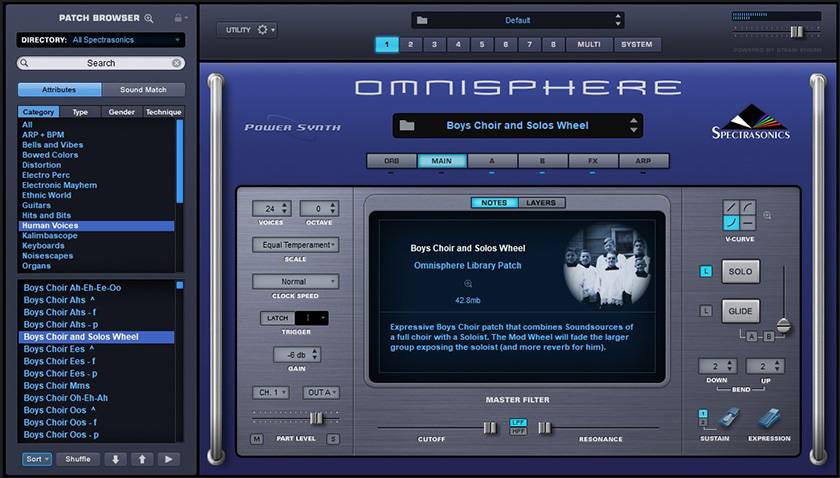Viewport: 840px width, 478px height.
Task: Click the Spectrasonics logo
Action: point(751,122)
